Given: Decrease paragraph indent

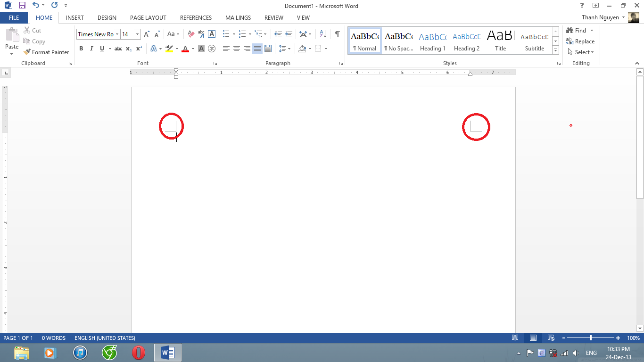Looking at the screenshot, I should pos(278,34).
